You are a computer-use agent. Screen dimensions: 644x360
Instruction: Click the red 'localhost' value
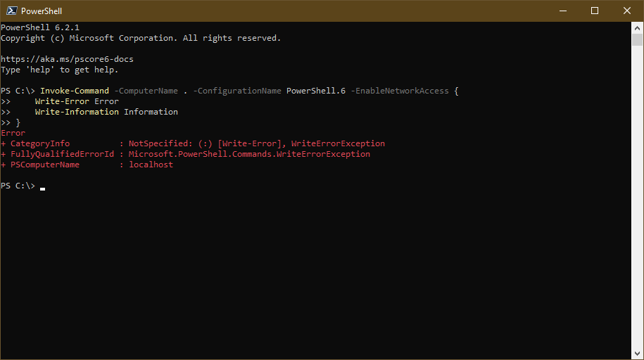151,165
